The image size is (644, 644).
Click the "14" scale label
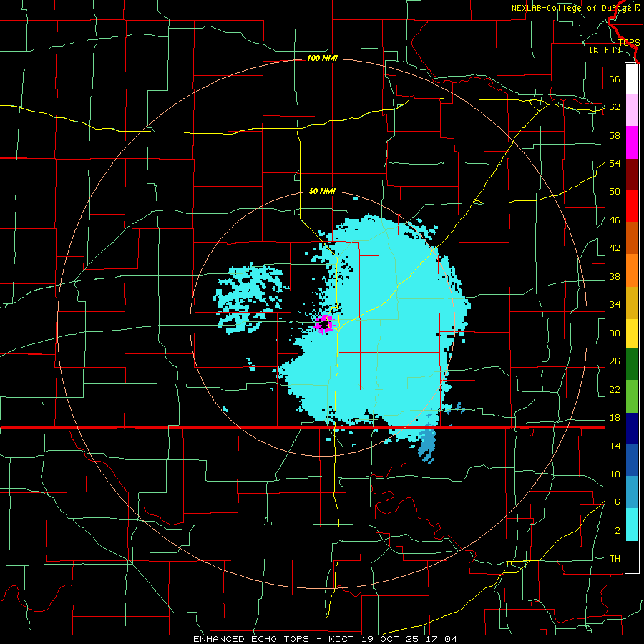click(615, 446)
